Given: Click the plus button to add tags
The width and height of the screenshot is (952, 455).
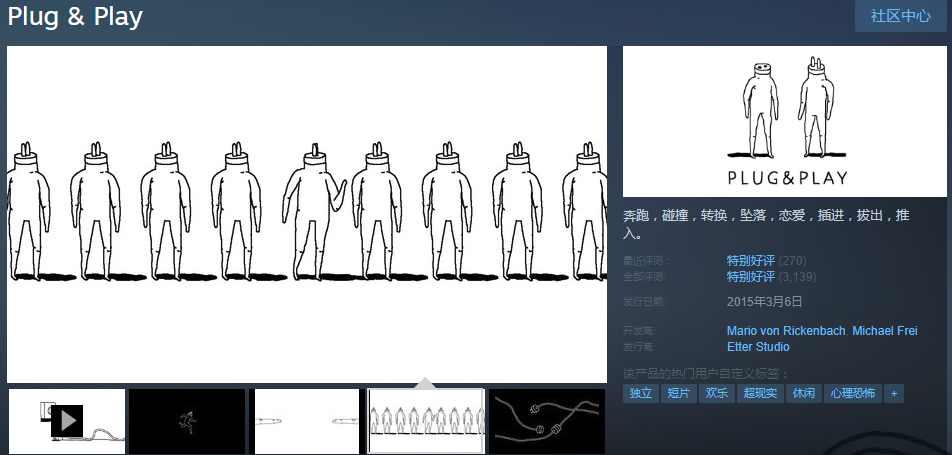Looking at the screenshot, I should [x=894, y=394].
